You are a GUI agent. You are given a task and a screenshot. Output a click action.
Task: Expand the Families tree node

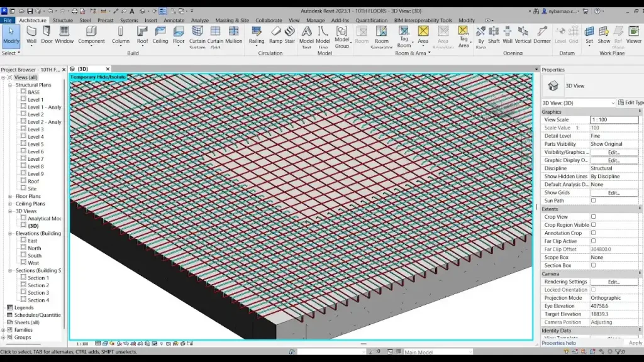(4, 330)
